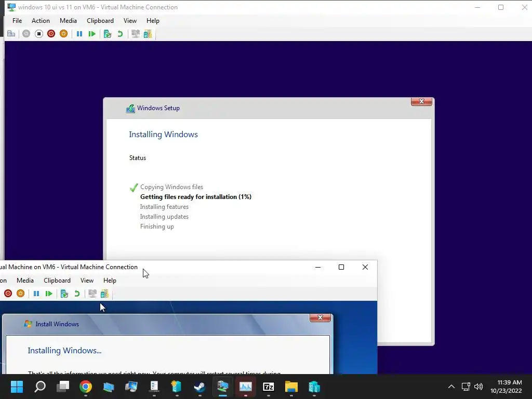The image size is (532, 399).
Task: Open the Action menu in the top window
Action: 41,21
